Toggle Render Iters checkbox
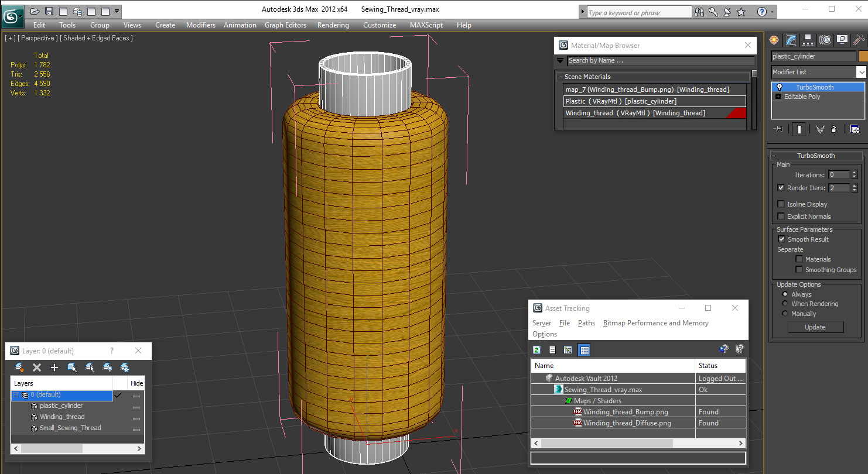 tap(781, 188)
